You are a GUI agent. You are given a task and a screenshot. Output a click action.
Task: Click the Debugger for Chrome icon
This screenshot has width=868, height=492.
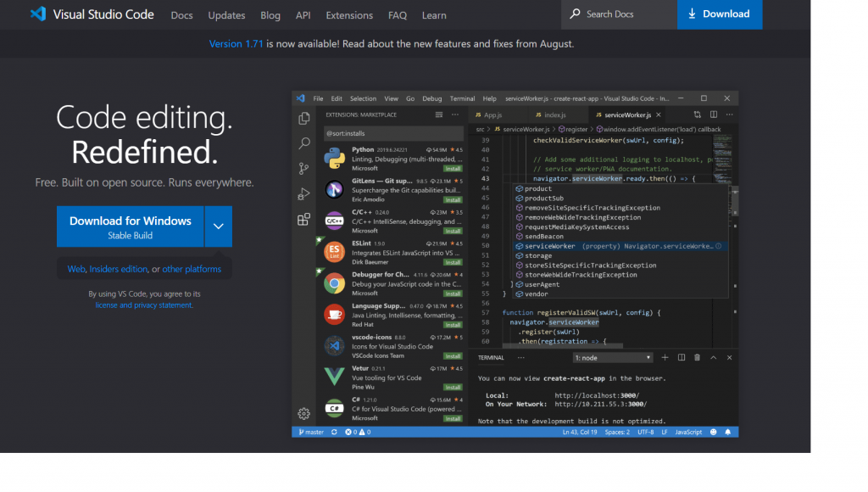pyautogui.click(x=334, y=283)
